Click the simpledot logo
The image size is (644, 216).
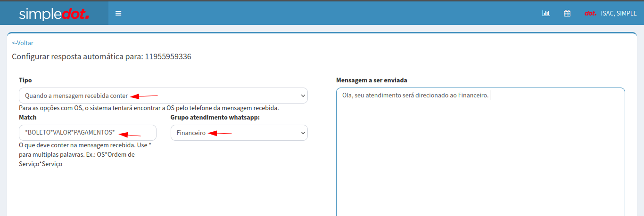54,14
